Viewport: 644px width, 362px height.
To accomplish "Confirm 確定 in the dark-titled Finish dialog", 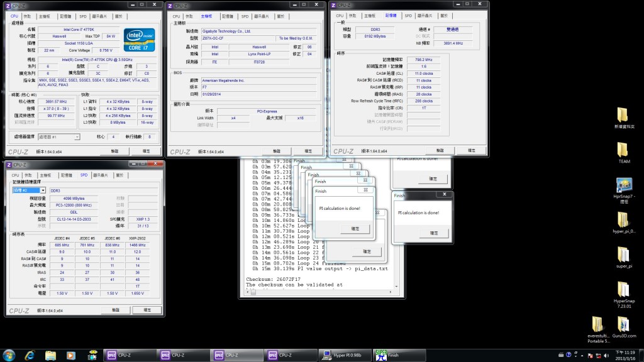I will tap(434, 233).
